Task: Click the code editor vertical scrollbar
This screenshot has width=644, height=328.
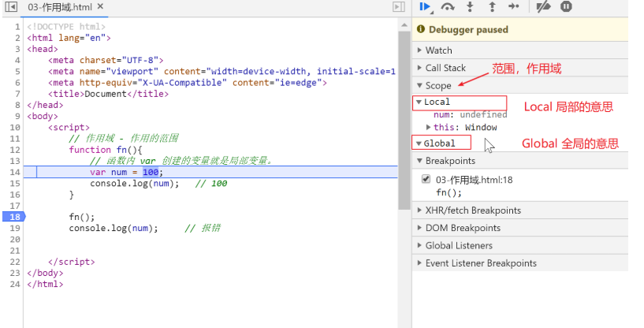Action: (404, 119)
